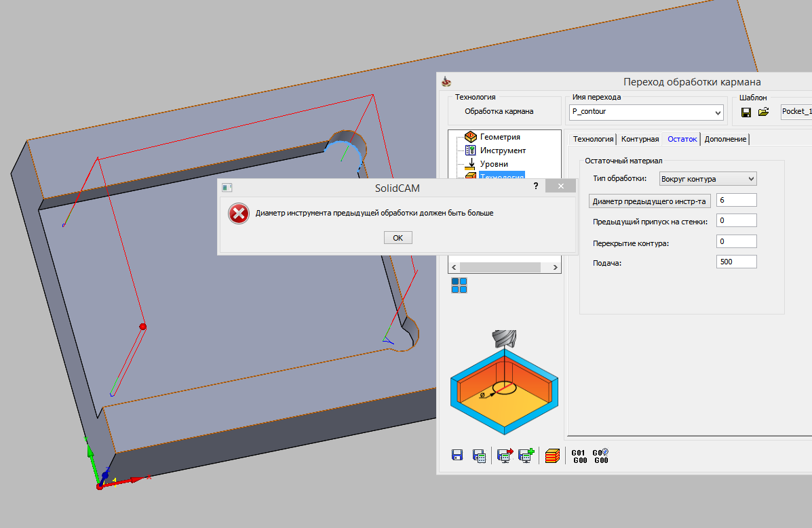Expand the Имя перехода P_contour dropdown
812x528 pixels.
click(x=718, y=113)
